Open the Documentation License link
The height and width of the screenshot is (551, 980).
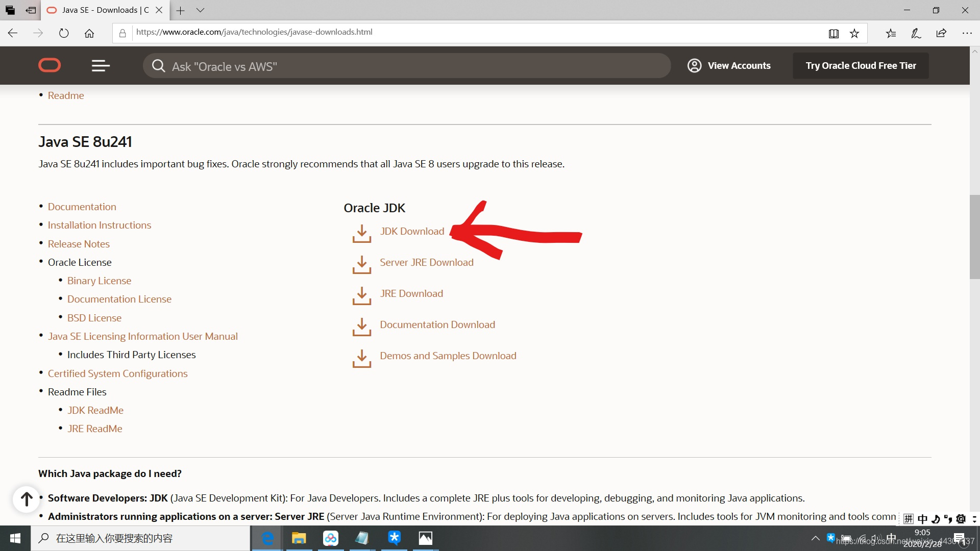[119, 299]
